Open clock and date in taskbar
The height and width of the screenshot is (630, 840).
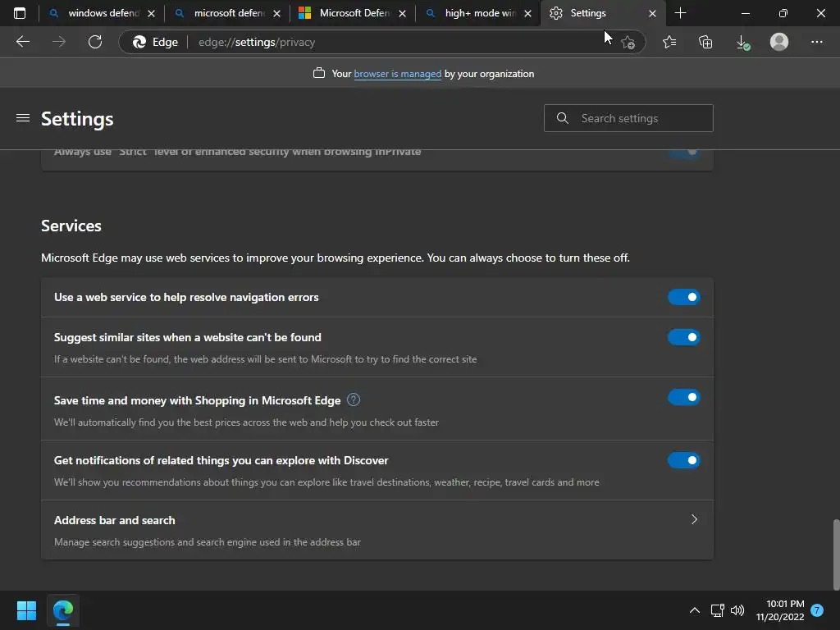pyautogui.click(x=780, y=610)
